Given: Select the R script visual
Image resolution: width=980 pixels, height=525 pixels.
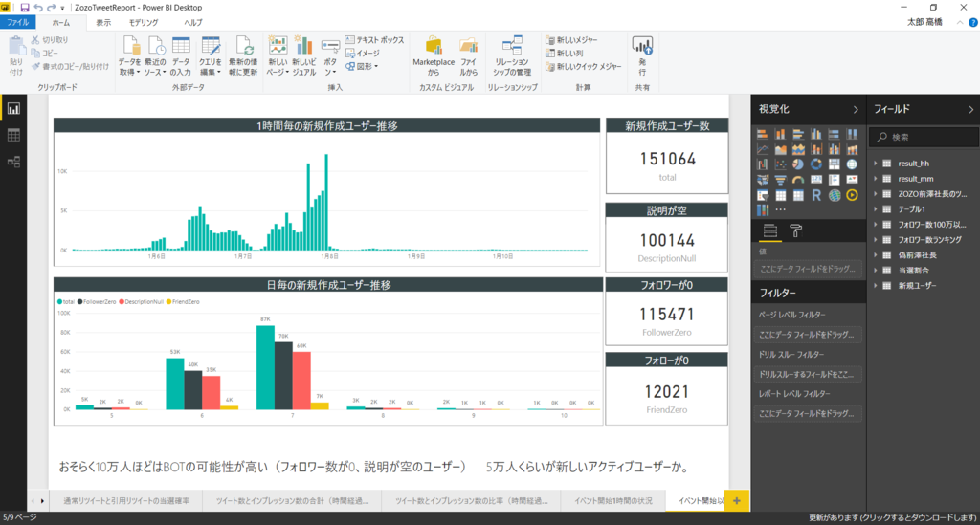Looking at the screenshot, I should tap(816, 195).
